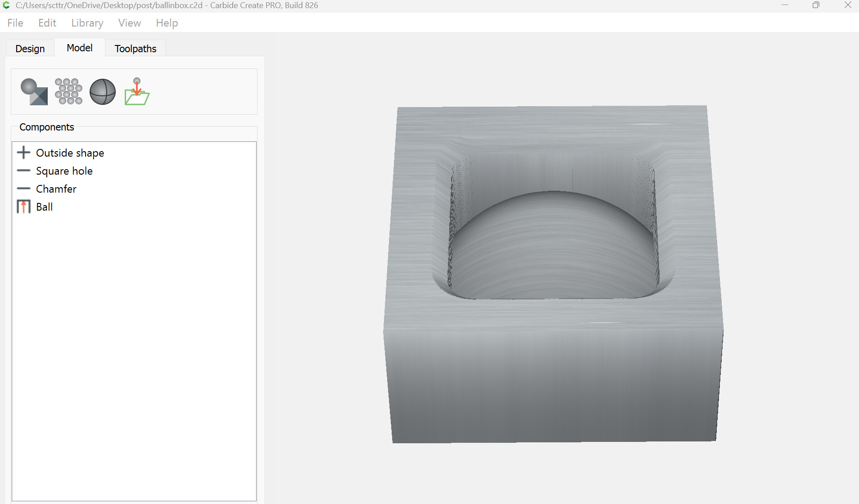The height and width of the screenshot is (504, 859).
Task: Click the add shape component icon
Action: (34, 92)
